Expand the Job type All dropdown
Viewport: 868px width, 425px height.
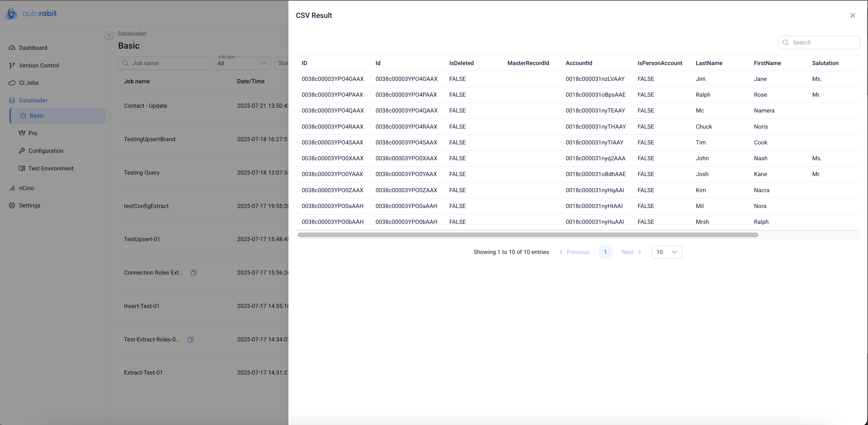coord(241,63)
